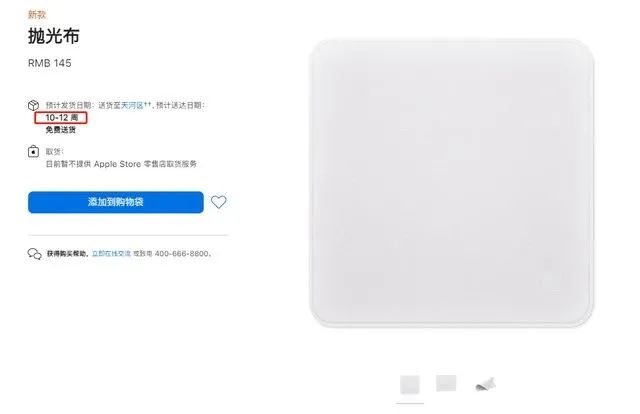The width and height of the screenshot is (640, 414).
Task: Click the 免费送货 free shipping text
Action: pyautogui.click(x=60, y=130)
